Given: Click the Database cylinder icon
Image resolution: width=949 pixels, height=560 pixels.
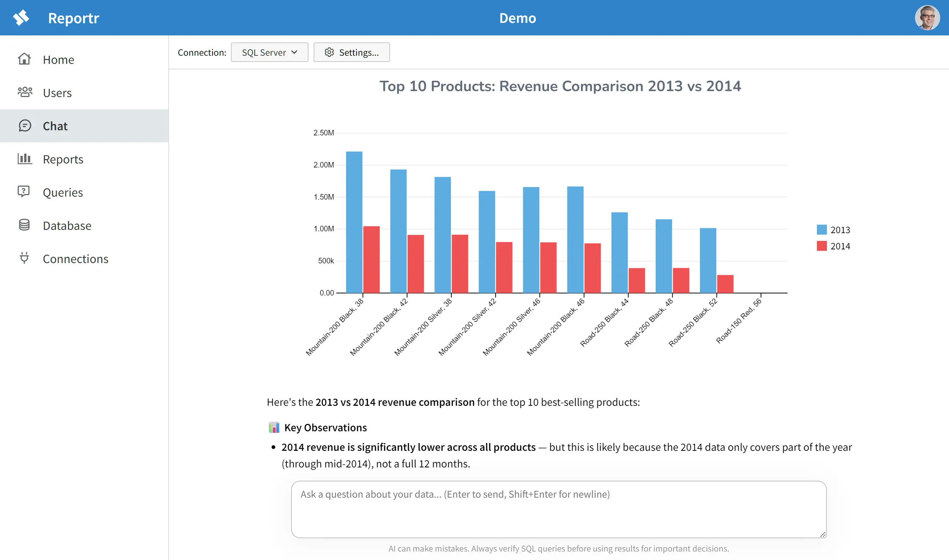Looking at the screenshot, I should point(24,225).
